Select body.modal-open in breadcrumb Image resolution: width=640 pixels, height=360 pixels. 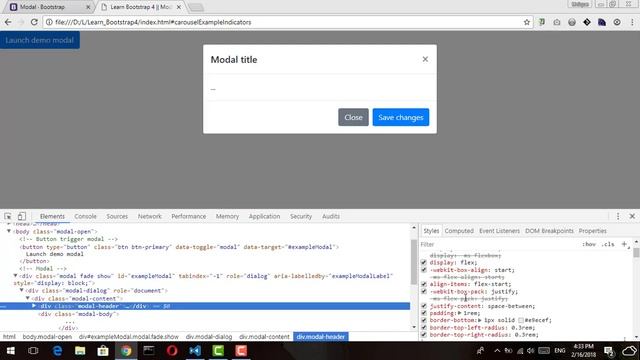pos(47,337)
